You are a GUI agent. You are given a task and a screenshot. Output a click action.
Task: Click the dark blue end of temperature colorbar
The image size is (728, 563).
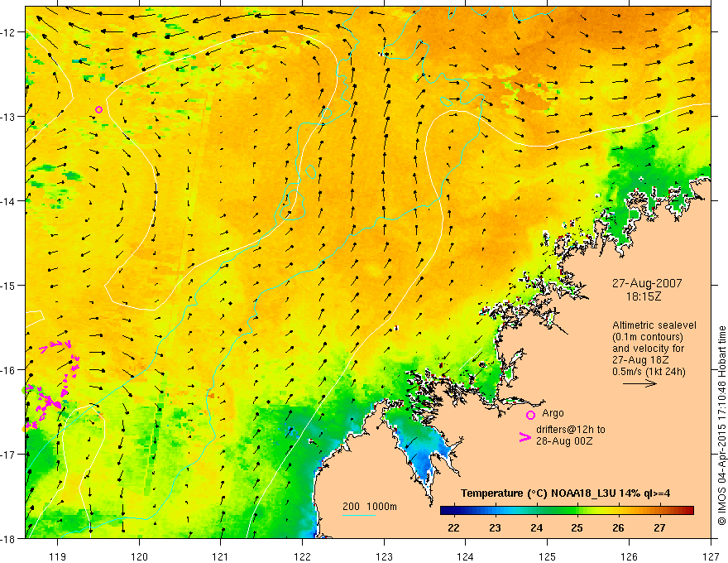coord(446,511)
